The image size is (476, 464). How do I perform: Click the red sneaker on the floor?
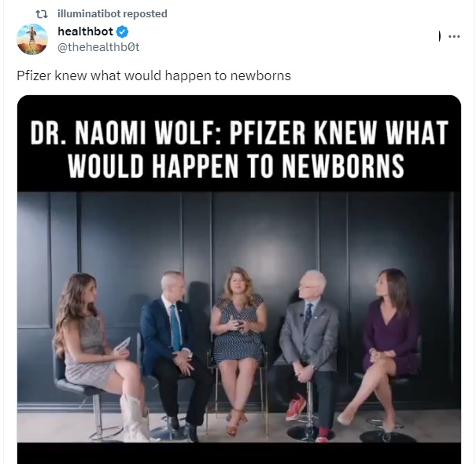point(296,407)
